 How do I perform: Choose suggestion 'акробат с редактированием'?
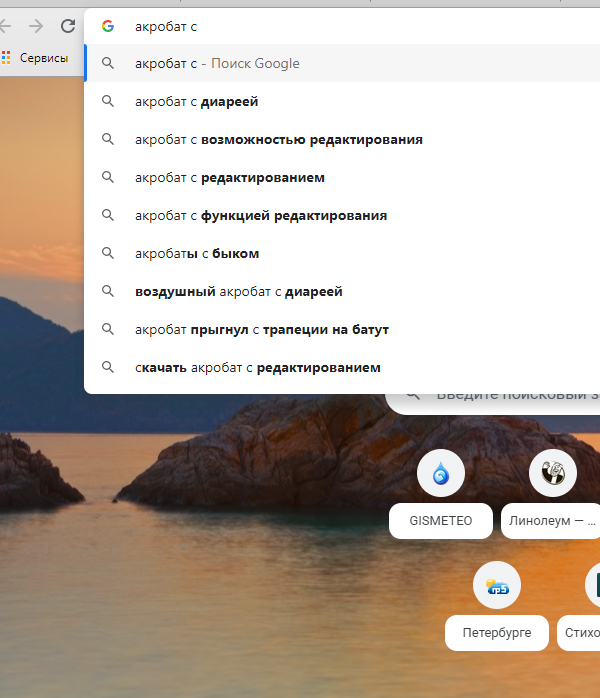click(230, 177)
